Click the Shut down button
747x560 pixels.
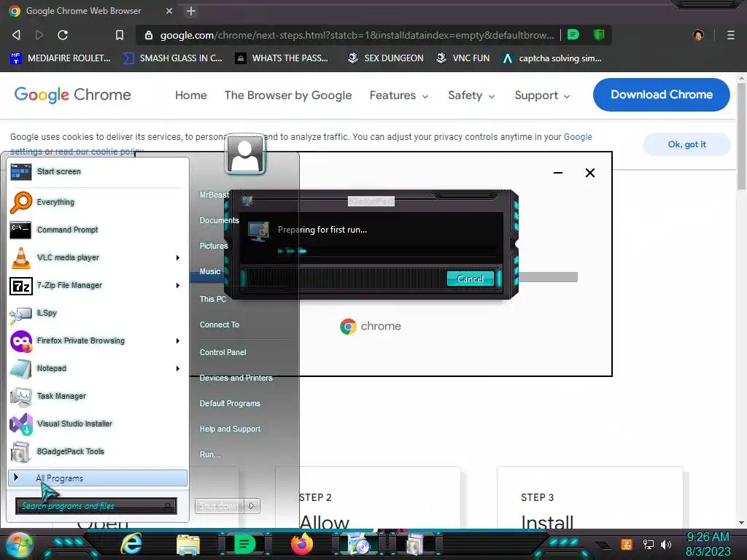(219, 506)
